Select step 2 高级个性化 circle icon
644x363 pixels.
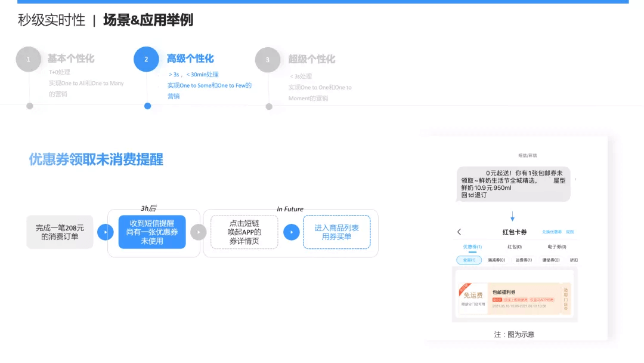pyautogui.click(x=148, y=59)
